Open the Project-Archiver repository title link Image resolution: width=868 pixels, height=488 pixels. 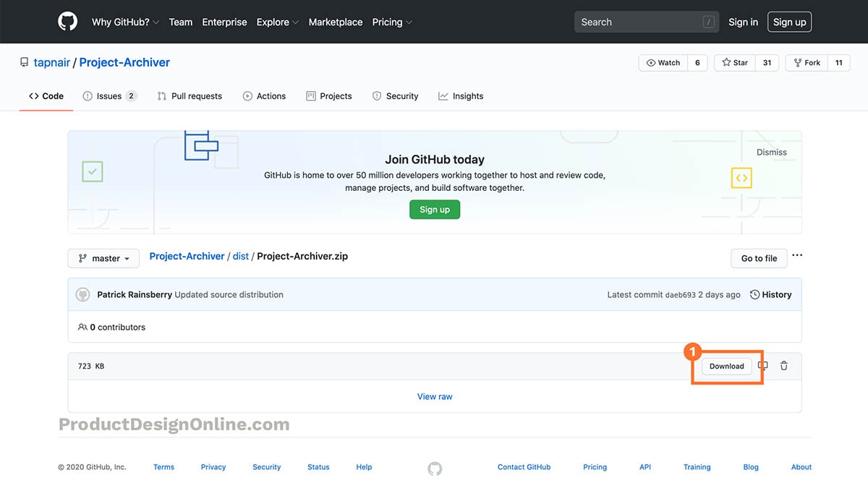point(124,63)
